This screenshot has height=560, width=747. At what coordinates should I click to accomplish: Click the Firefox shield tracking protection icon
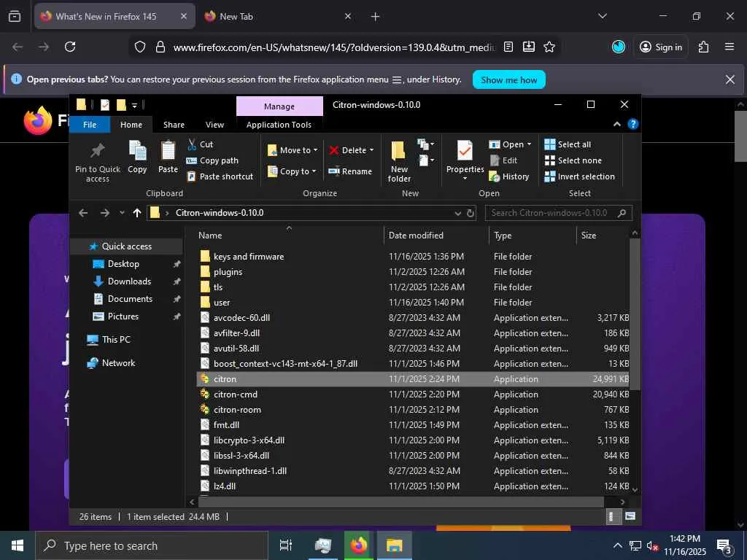click(x=139, y=47)
